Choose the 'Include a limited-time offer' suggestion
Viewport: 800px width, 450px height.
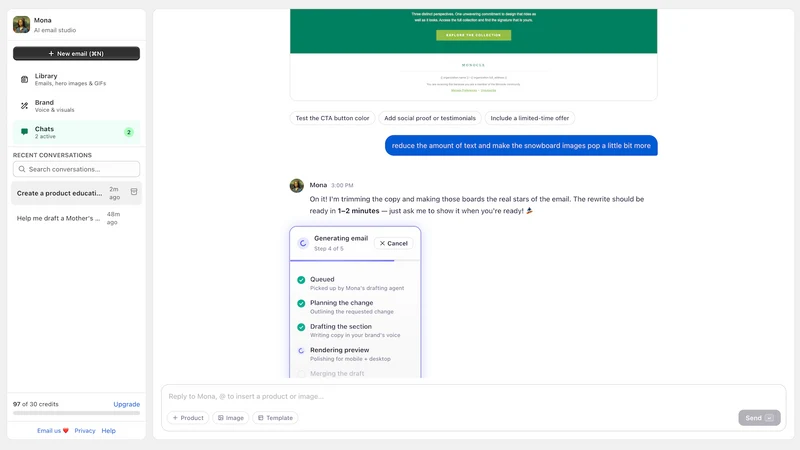coord(530,118)
